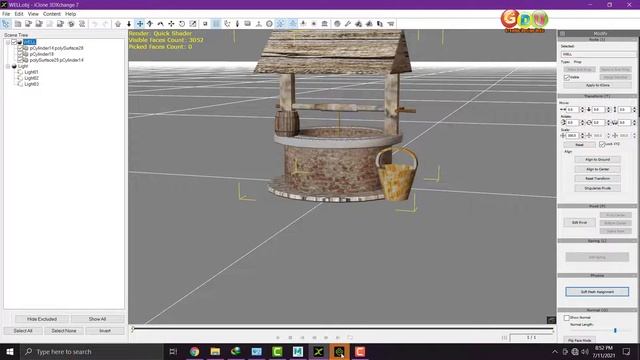Click the Modify panel header icon

pyautogui.click(x=562, y=33)
